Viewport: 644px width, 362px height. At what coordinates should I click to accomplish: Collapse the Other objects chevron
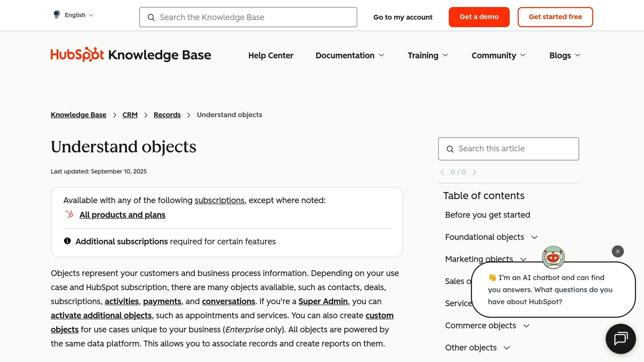(x=507, y=348)
